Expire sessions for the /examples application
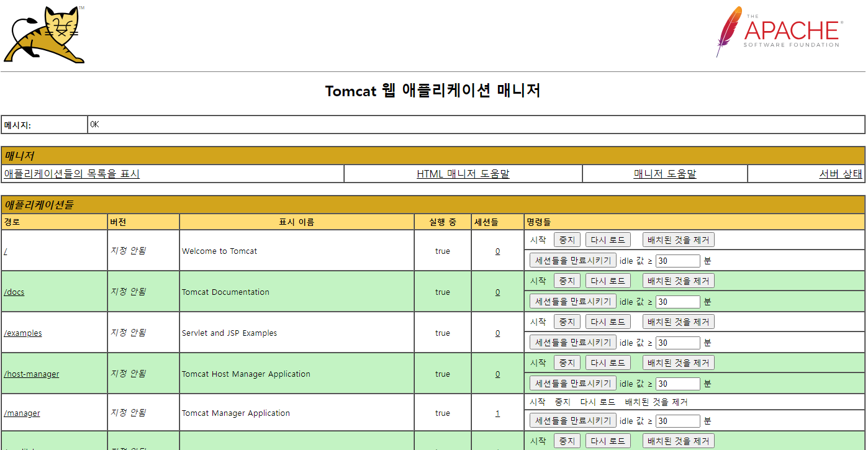Viewport: 868px width, 450px height. (x=573, y=343)
